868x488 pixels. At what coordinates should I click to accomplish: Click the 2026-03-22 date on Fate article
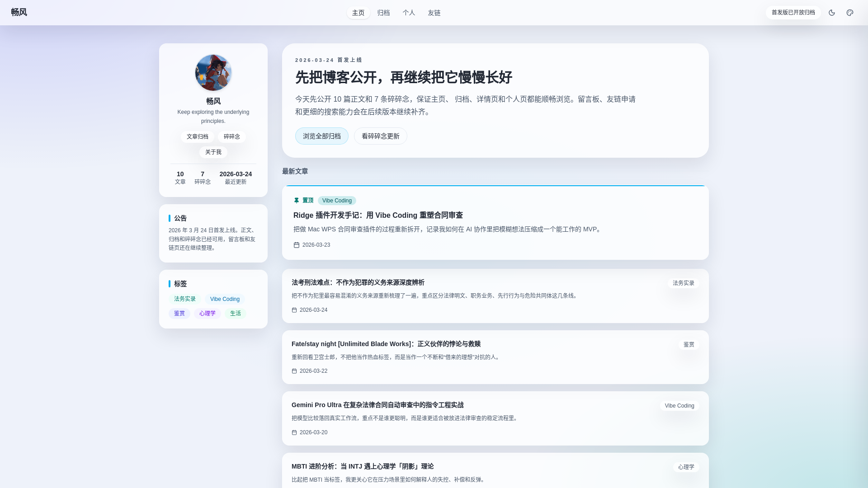point(313,371)
